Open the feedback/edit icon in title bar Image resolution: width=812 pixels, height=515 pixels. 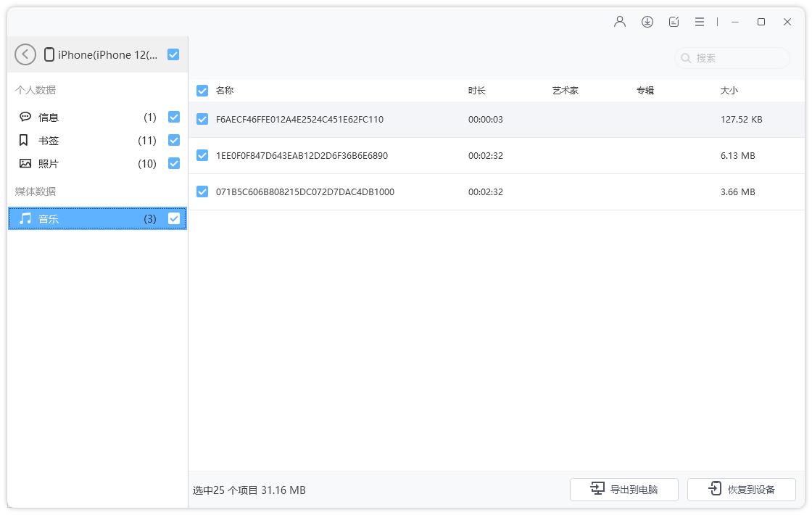point(673,22)
